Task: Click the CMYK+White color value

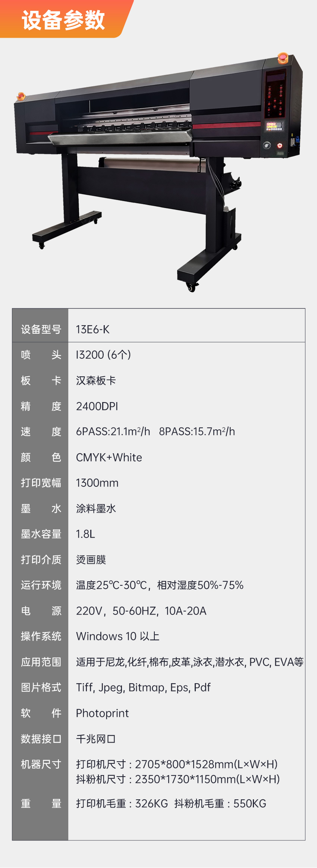Action: pos(109,457)
